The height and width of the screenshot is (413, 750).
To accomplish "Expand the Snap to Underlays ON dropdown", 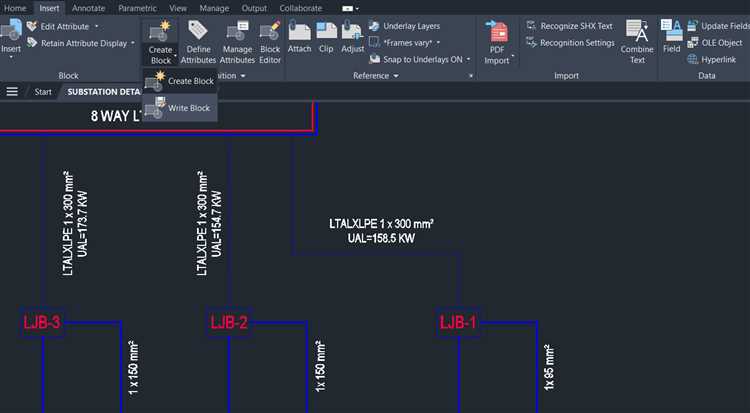I will click(x=469, y=59).
